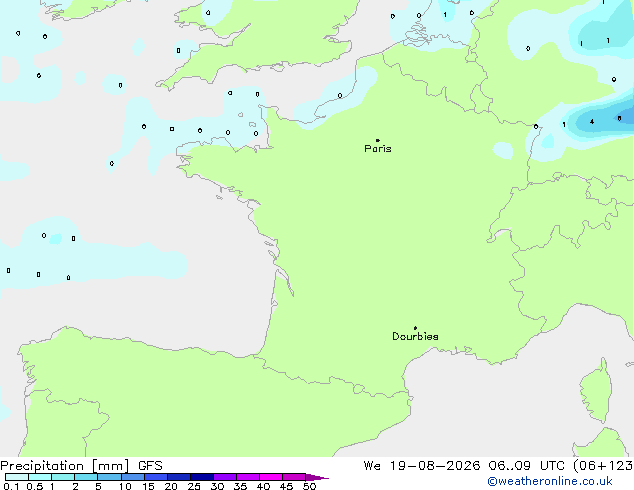Click the 'We' weekday text
This screenshot has width=634, height=490.
(372, 466)
